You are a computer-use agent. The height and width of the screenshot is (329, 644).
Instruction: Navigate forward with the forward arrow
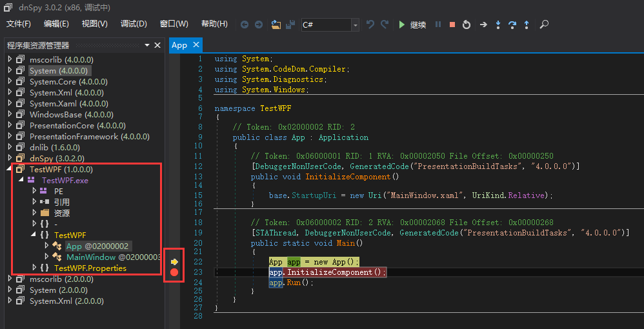tap(258, 25)
